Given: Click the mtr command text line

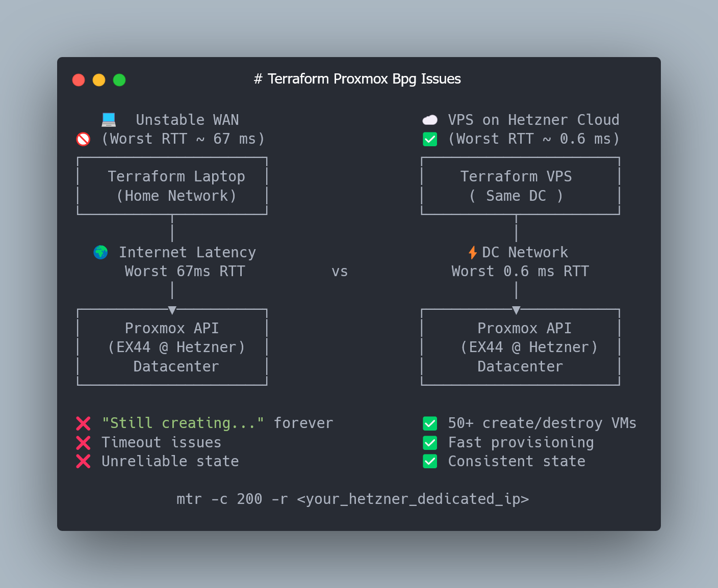Looking at the screenshot, I should click(x=353, y=499).
